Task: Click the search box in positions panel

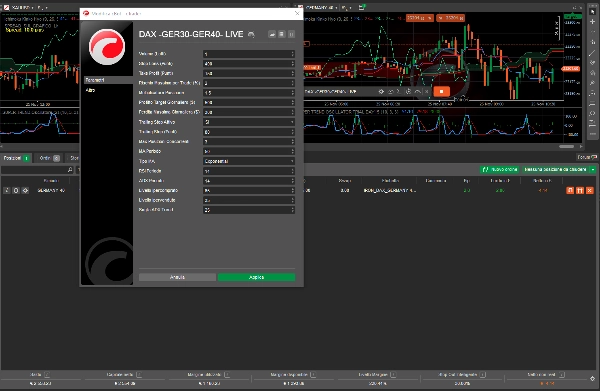Action: pyautogui.click(x=37, y=169)
